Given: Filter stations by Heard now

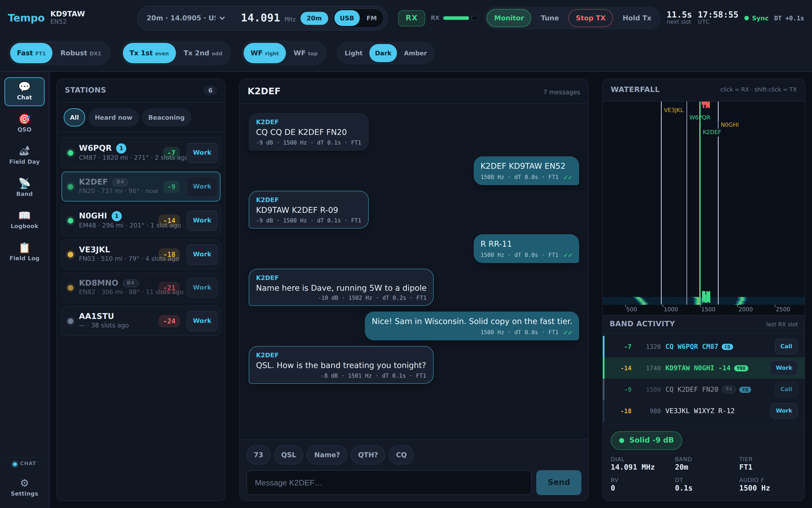Looking at the screenshot, I should click(x=113, y=118).
